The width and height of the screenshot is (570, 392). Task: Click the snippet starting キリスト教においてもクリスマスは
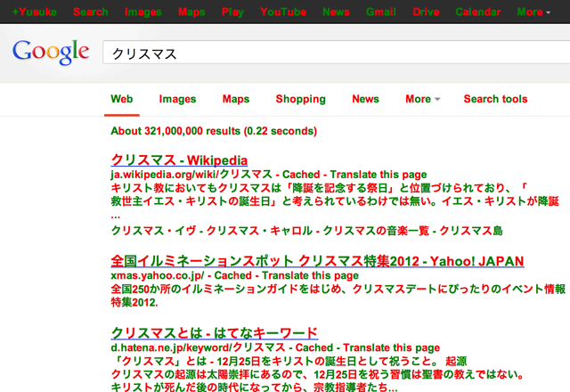tap(335, 201)
